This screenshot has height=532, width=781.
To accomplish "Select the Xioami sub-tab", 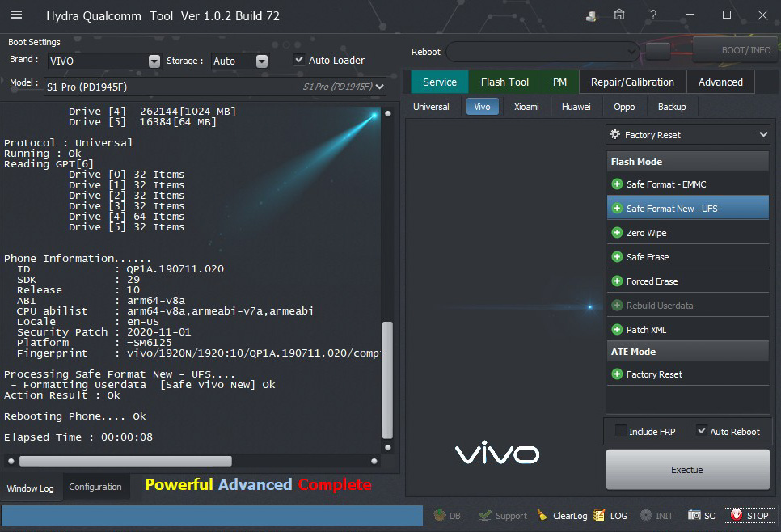I will tap(526, 107).
